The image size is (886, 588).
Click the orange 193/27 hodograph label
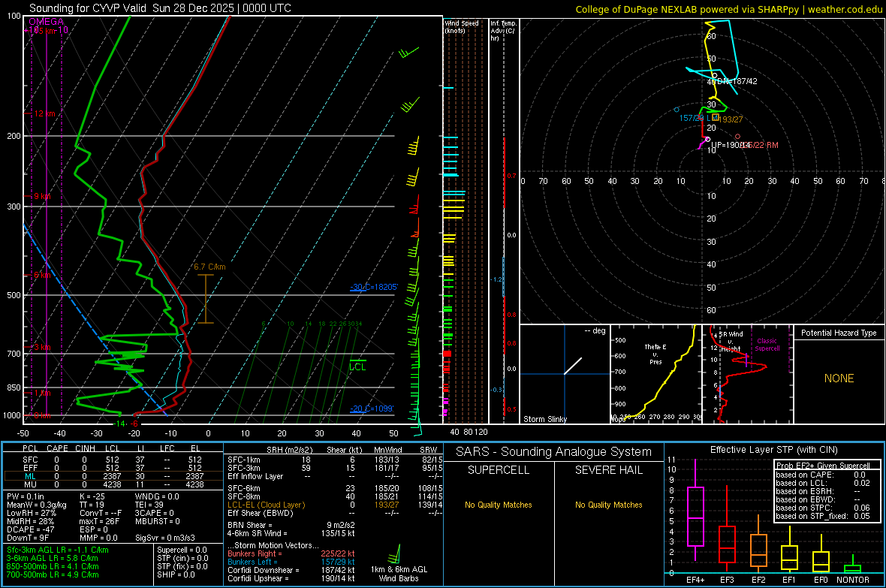pos(731,120)
